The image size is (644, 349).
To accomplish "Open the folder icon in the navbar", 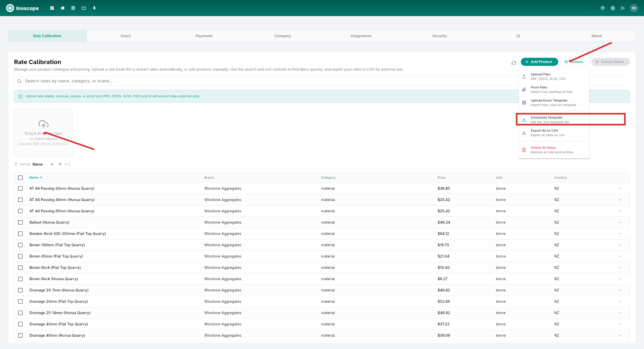I will (x=84, y=8).
